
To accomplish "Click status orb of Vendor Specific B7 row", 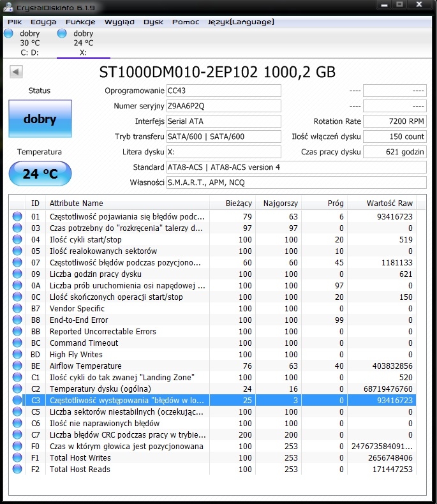I will pos(17,308).
